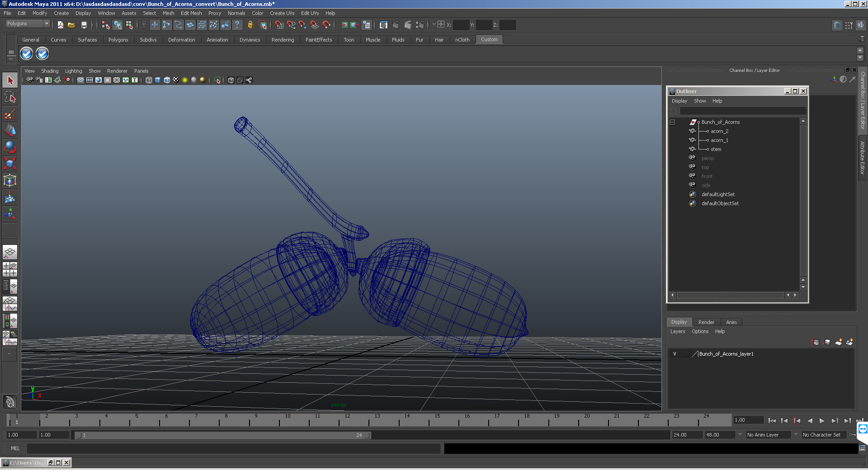
Task: Open the Lighting menu in the viewport
Action: point(73,71)
